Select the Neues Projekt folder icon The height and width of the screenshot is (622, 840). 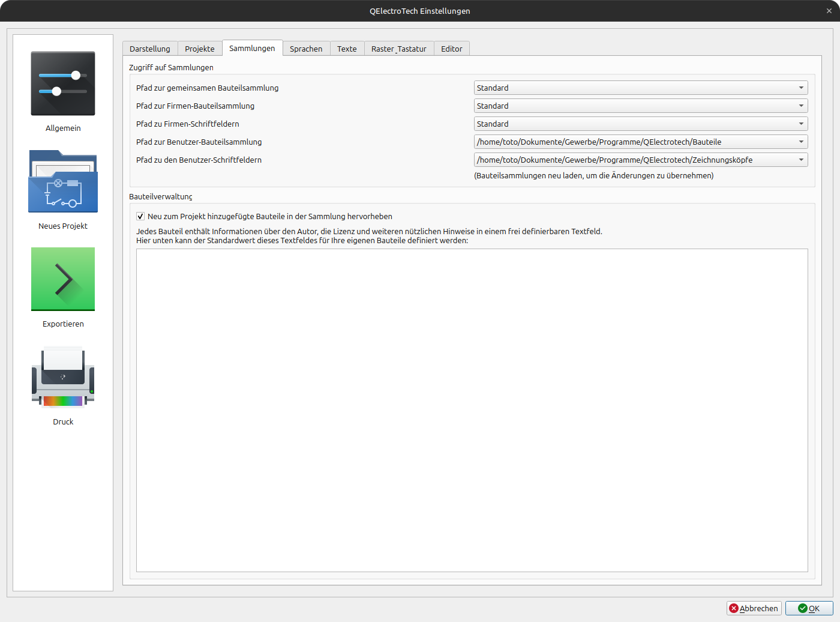pos(63,182)
